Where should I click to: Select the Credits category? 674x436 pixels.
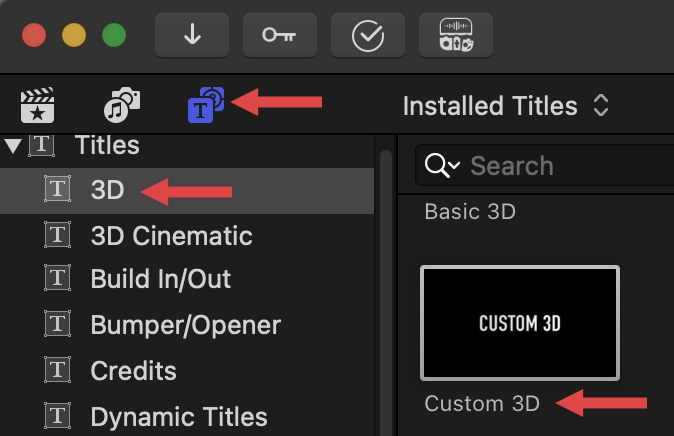tap(133, 371)
